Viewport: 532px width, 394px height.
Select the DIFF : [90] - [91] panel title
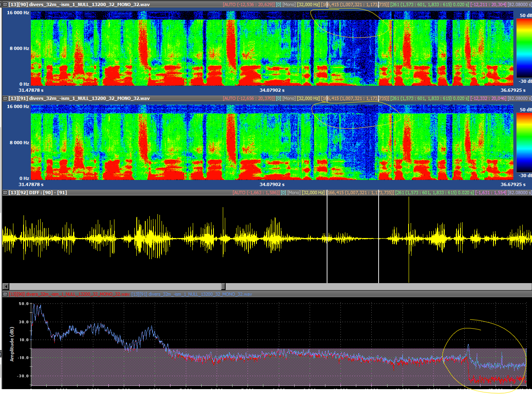click(48, 193)
